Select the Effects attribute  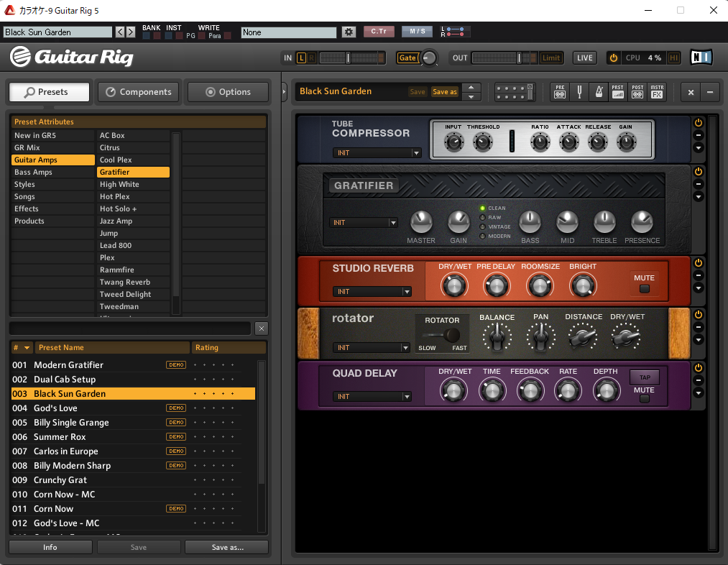53,208
